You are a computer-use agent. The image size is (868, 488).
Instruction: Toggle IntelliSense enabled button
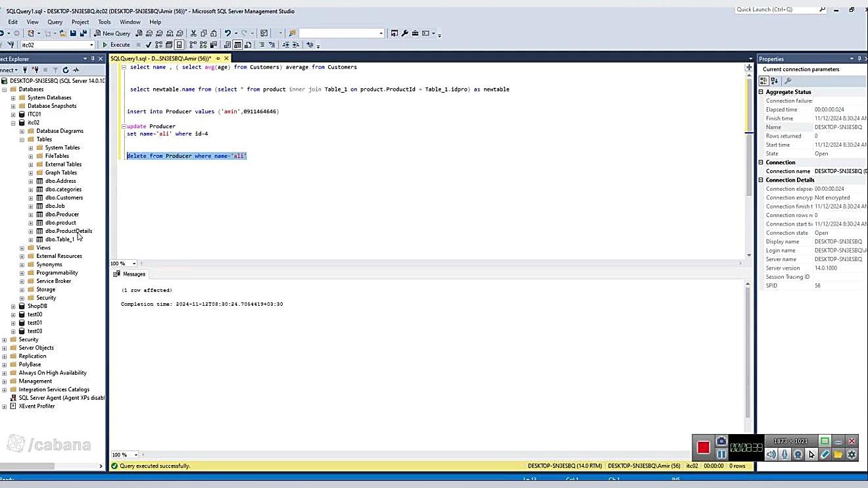pos(179,45)
